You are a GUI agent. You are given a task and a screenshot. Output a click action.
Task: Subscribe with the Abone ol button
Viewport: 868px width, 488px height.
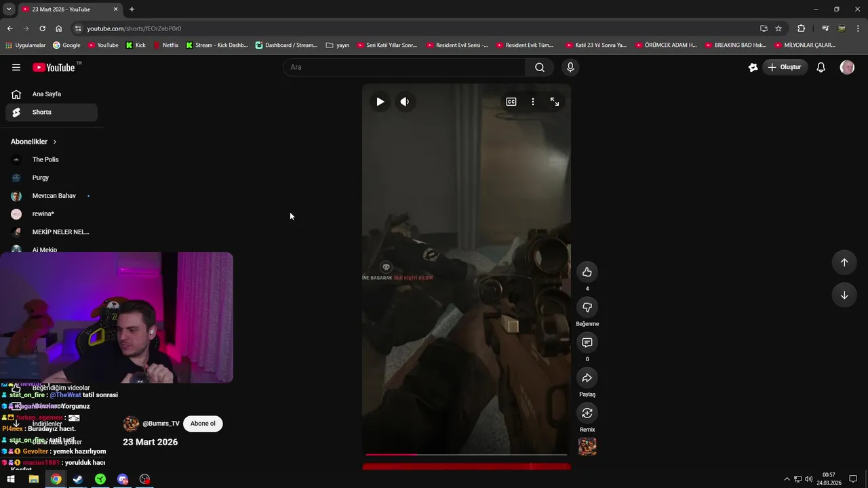click(203, 424)
